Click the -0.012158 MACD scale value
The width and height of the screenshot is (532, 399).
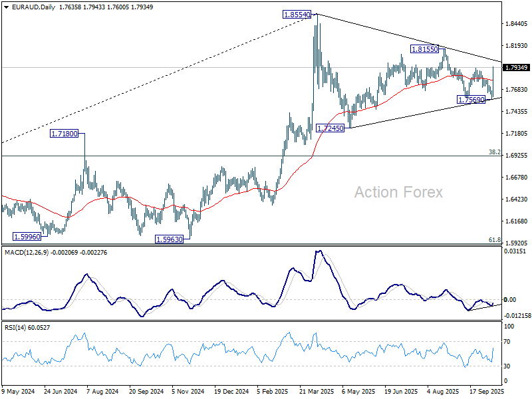(517, 315)
